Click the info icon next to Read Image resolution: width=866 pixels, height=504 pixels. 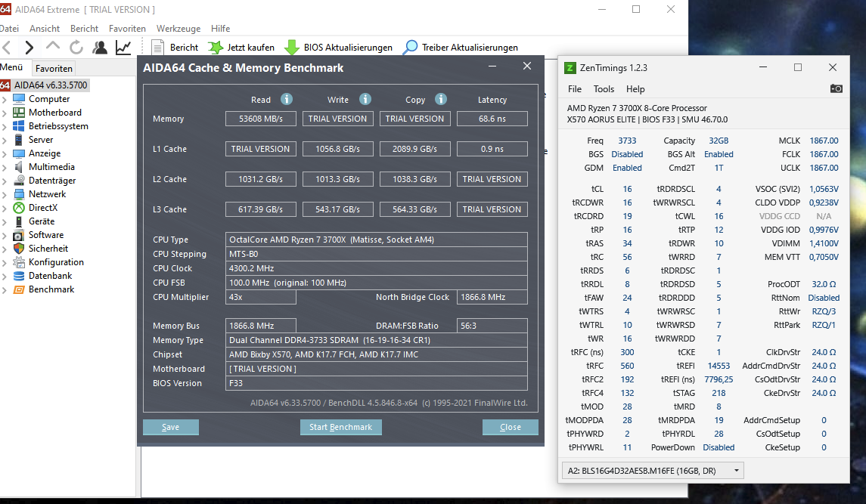(286, 99)
